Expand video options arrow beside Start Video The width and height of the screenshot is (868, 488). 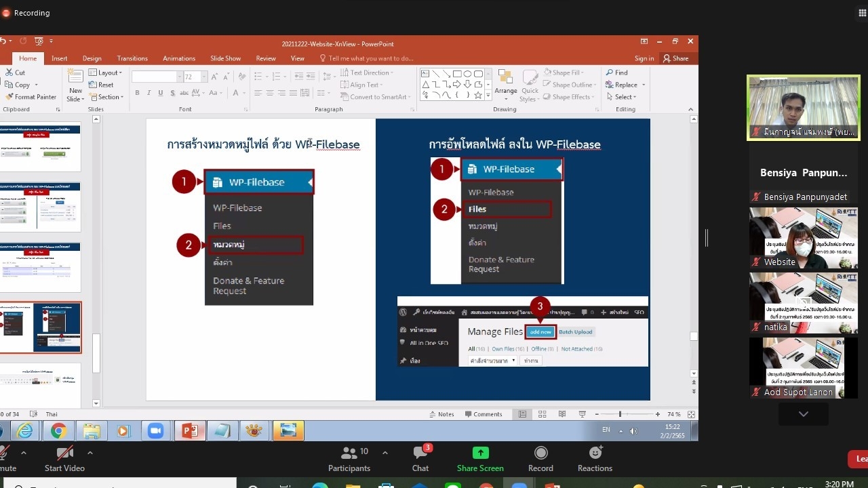point(90,453)
